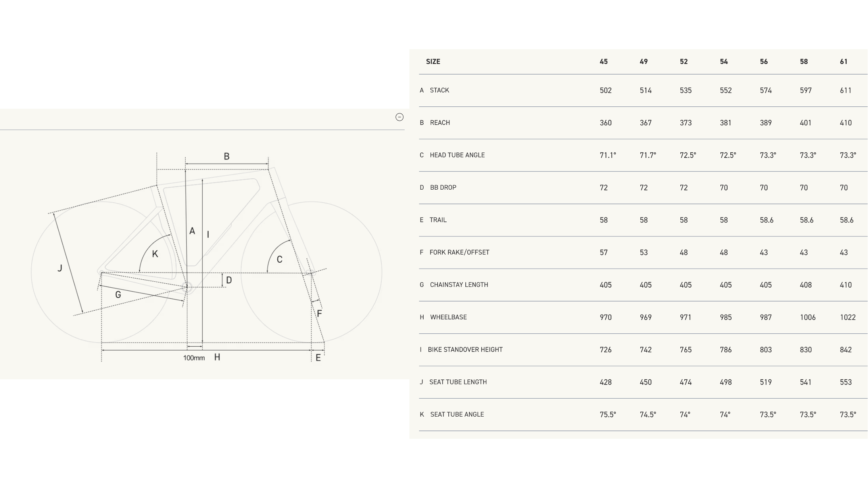Click the BIKE STANDOVER HEIGHT row label
This screenshot has width=868, height=488.
[x=465, y=350]
